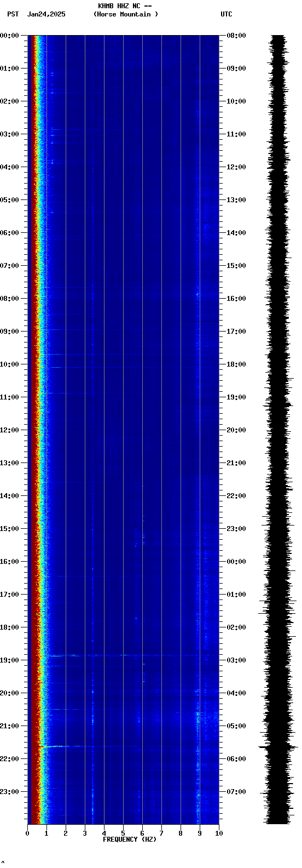Select the '10:00' UTC axis label
302x868 pixels.
click(x=236, y=101)
